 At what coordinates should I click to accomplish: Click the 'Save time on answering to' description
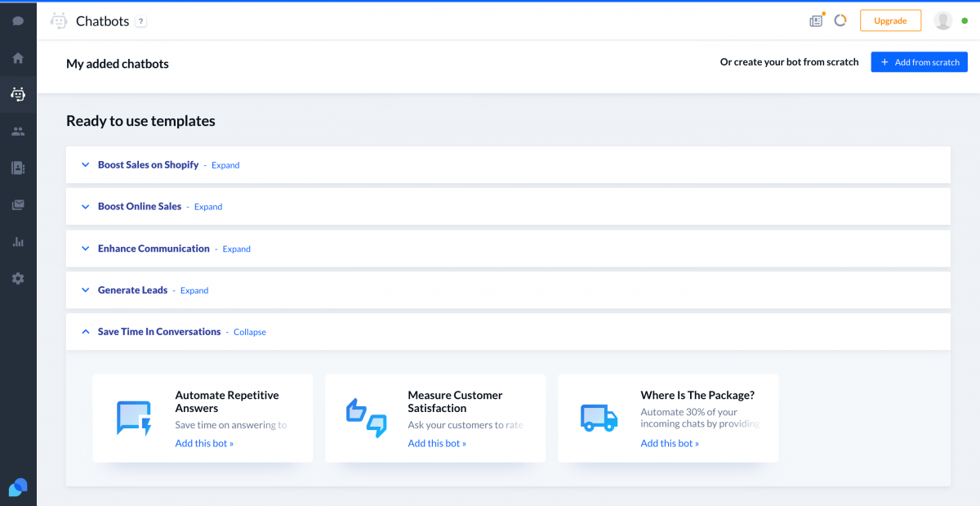coord(231,425)
